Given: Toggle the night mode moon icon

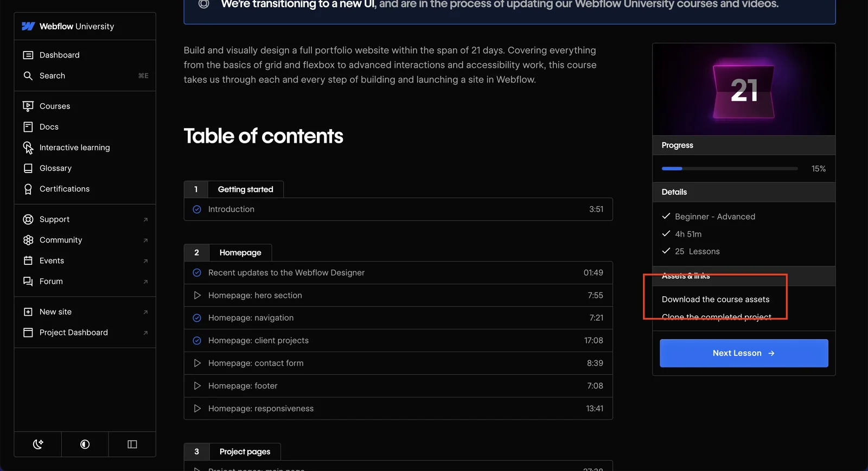Looking at the screenshot, I should [38, 444].
